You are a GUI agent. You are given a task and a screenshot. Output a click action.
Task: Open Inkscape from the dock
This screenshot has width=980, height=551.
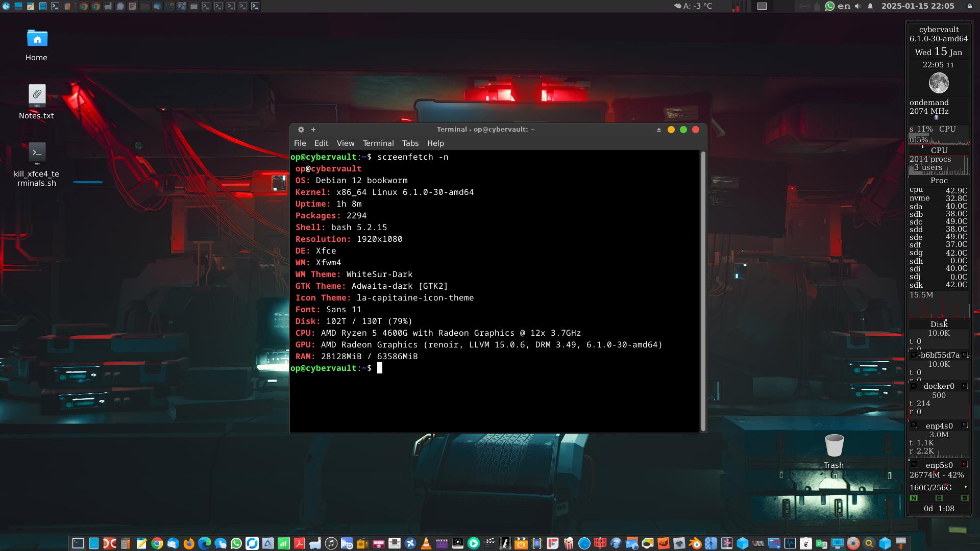[x=679, y=543]
